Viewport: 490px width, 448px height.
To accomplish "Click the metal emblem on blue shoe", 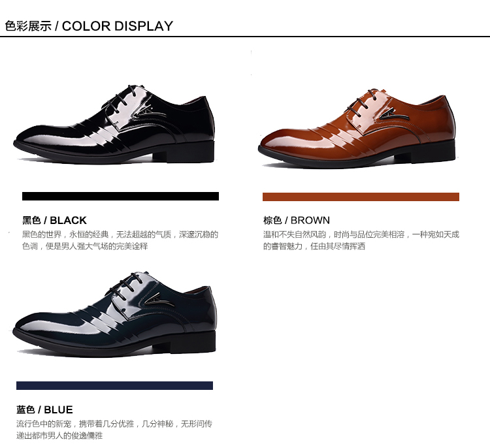I will click(159, 298).
